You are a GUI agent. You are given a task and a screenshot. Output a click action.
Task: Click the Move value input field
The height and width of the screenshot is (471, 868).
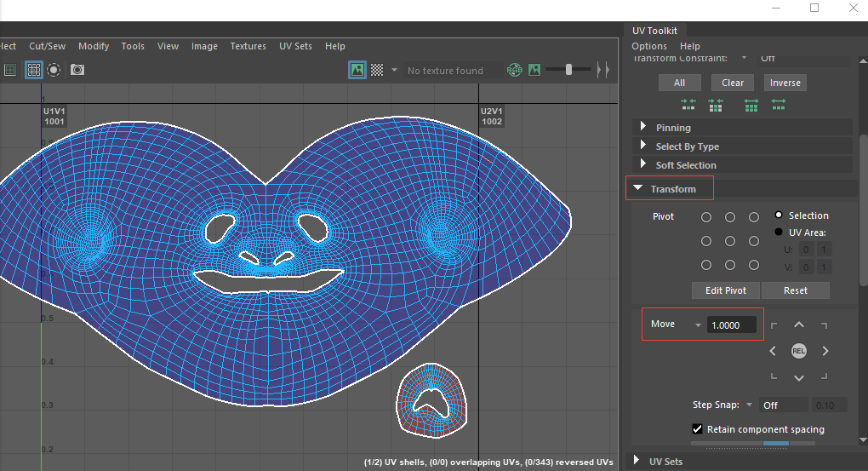[x=731, y=325]
